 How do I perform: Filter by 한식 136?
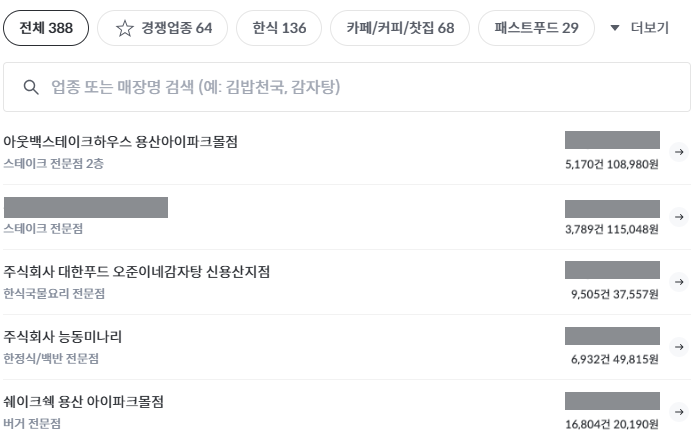(x=279, y=28)
